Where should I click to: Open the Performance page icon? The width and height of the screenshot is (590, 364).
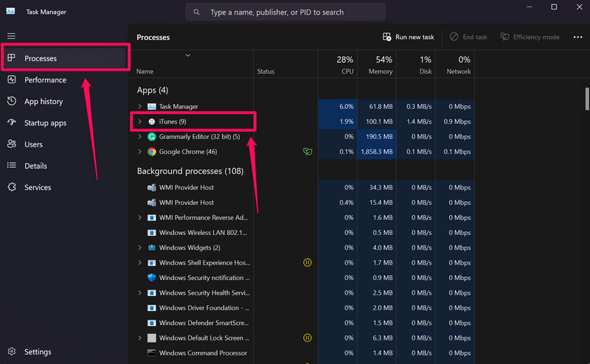[x=12, y=80]
